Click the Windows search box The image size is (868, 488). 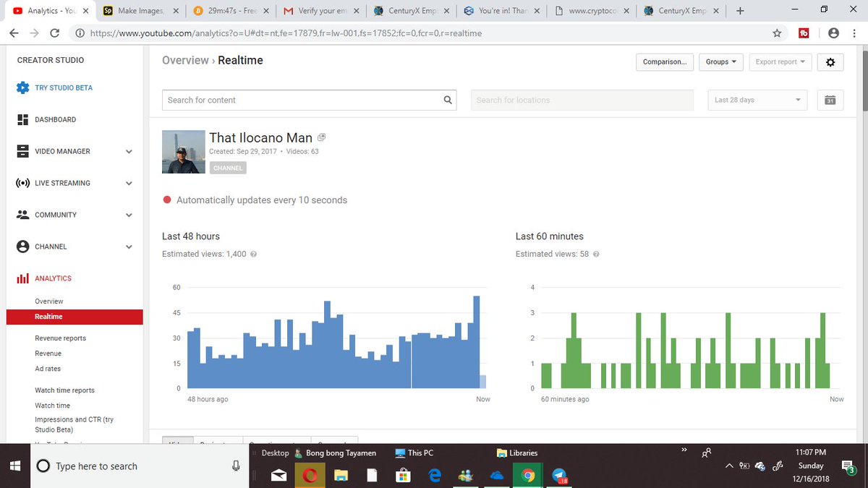[141, 466]
